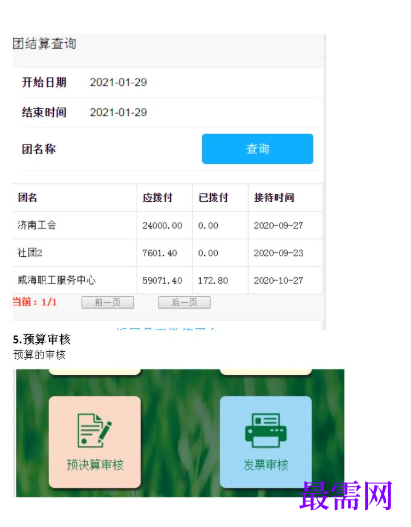Viewport: 411px width, 527px height.
Task: Go to previous page with 前一页
Action: click(x=108, y=302)
